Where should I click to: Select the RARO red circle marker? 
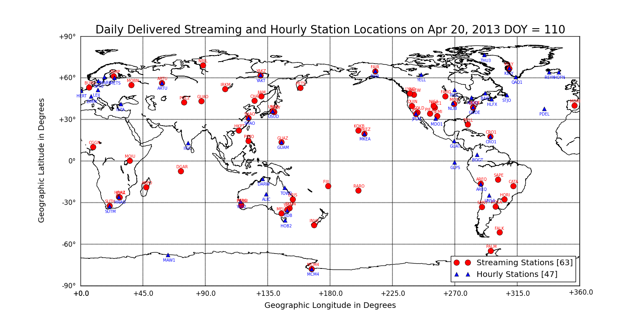pos(358,190)
